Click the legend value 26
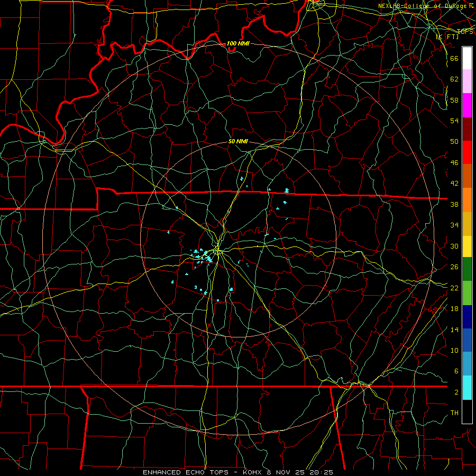The width and height of the screenshot is (476, 476). point(454,267)
